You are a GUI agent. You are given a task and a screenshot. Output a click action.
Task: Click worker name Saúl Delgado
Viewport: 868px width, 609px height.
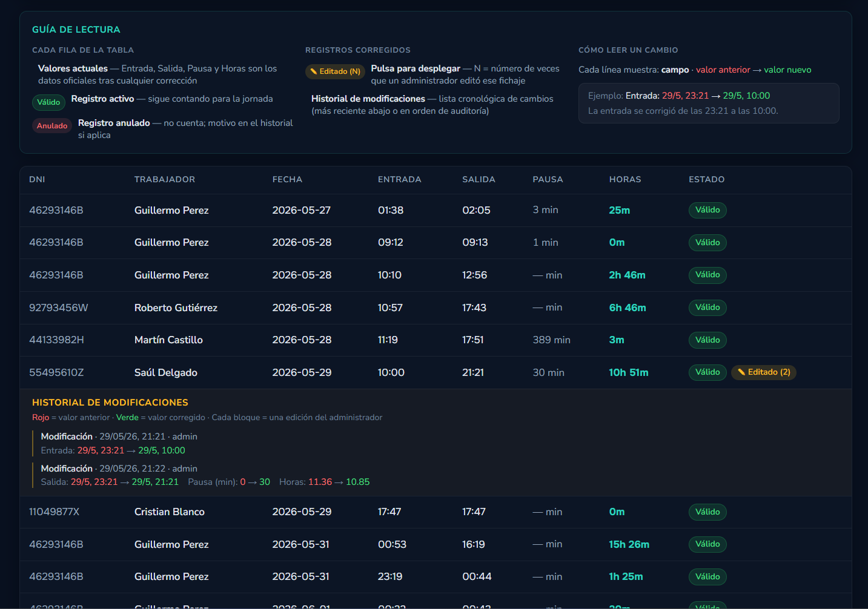point(166,372)
